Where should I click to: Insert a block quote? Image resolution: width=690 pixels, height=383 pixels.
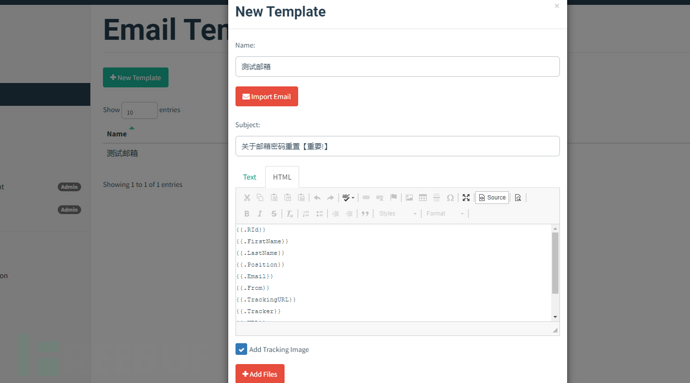(365, 214)
